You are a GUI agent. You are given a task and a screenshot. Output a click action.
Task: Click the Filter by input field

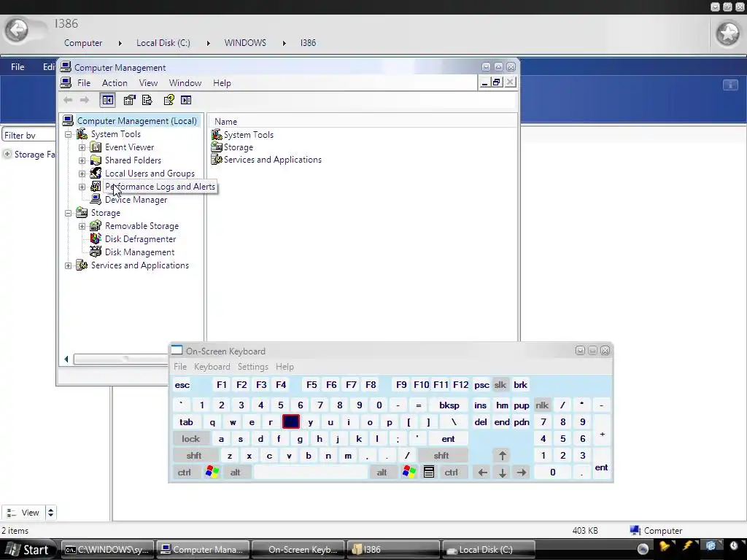pos(29,135)
